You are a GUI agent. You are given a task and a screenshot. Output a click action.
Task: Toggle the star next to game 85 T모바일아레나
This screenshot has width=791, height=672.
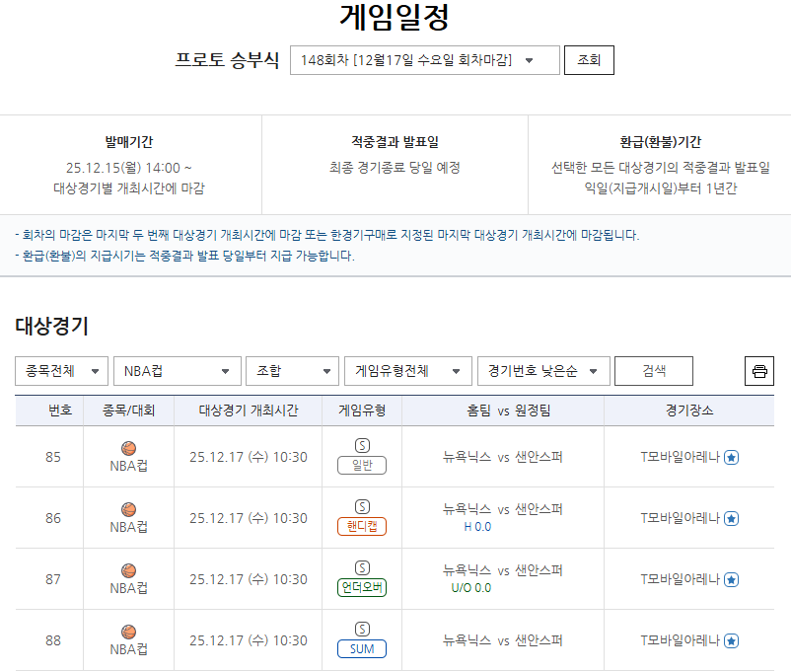pyautogui.click(x=730, y=458)
